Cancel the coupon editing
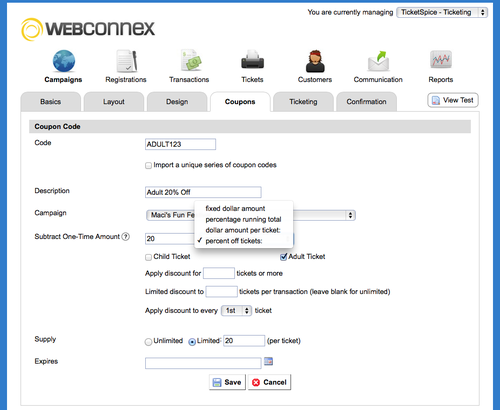This screenshot has width=500, height=410. click(269, 382)
